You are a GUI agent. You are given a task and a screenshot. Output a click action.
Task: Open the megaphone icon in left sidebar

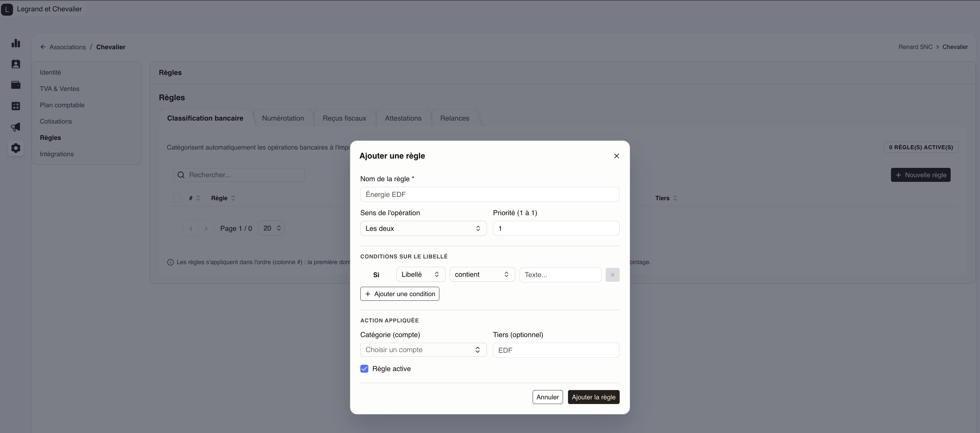tap(16, 127)
